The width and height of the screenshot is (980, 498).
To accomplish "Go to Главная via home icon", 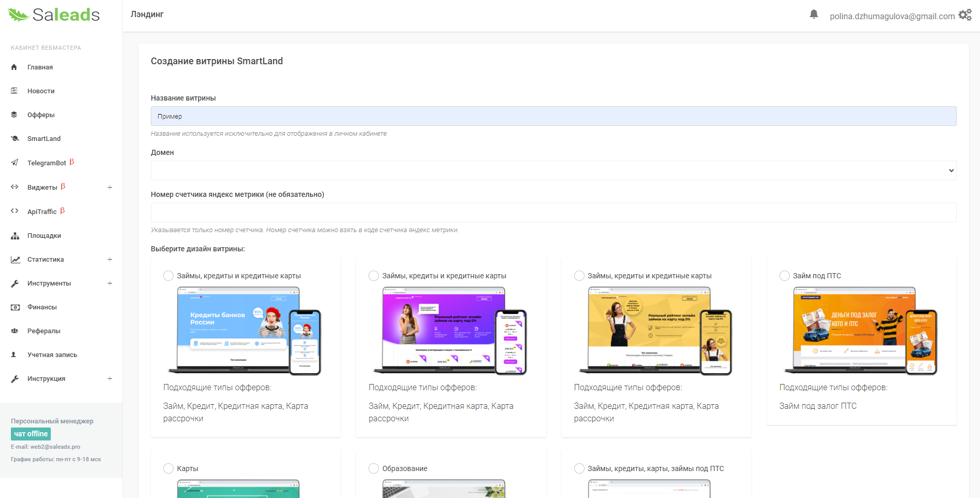I will pos(15,67).
